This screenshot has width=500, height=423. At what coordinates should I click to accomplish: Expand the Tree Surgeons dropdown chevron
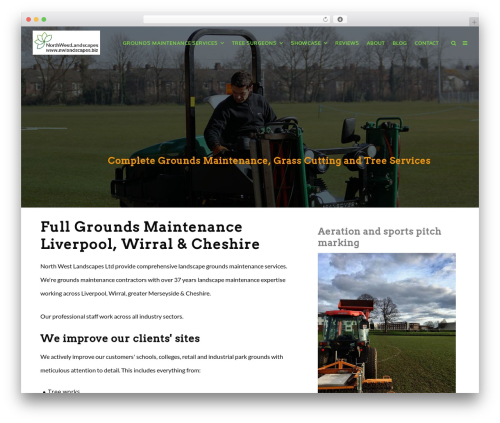281,43
